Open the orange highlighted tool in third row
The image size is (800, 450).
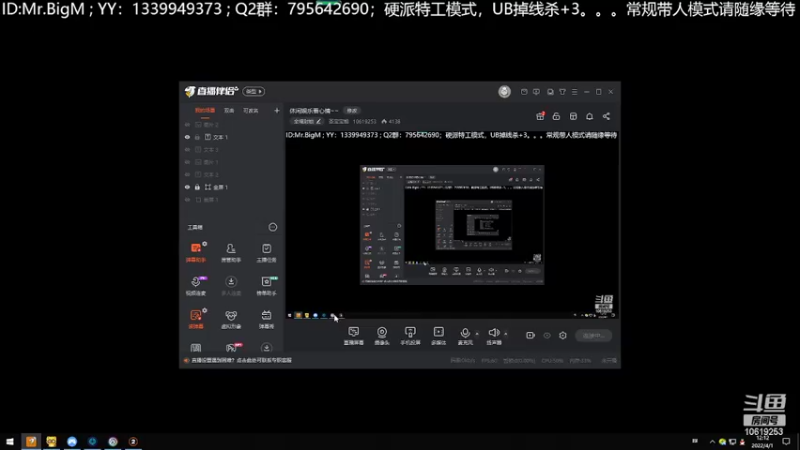click(x=196, y=319)
